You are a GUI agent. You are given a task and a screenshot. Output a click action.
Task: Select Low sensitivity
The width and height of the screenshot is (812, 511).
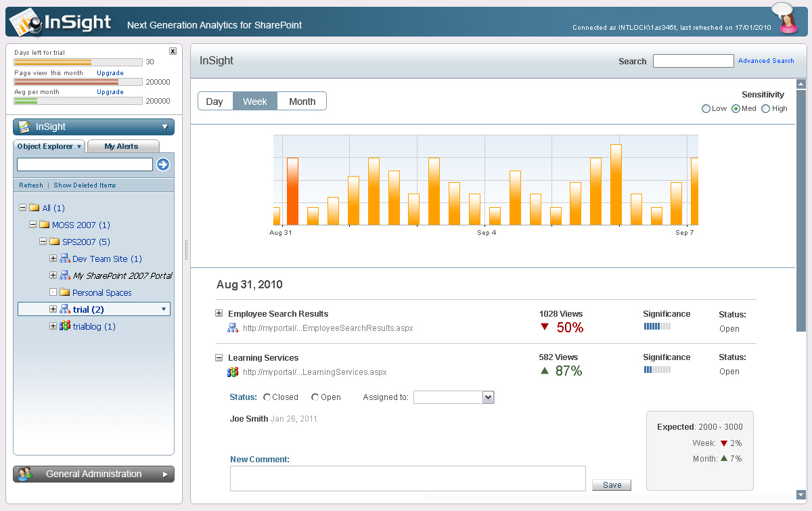tap(706, 108)
